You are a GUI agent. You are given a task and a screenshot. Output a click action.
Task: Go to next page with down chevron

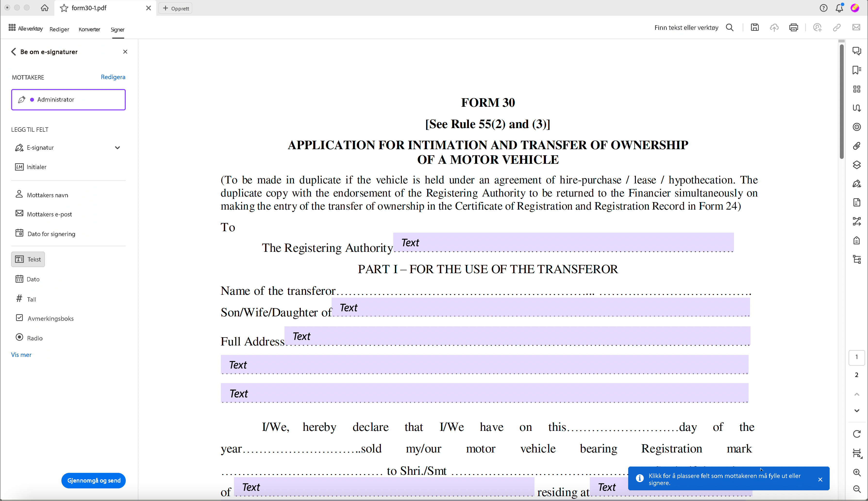857,411
